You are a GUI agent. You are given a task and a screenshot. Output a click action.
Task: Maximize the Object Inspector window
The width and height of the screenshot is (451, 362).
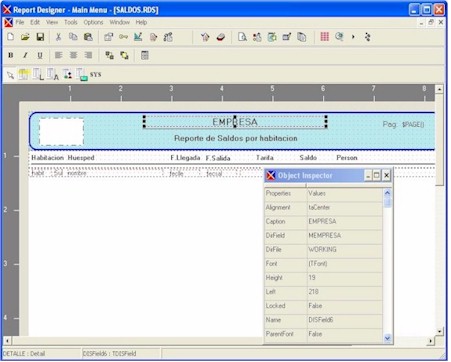[x=377, y=175]
